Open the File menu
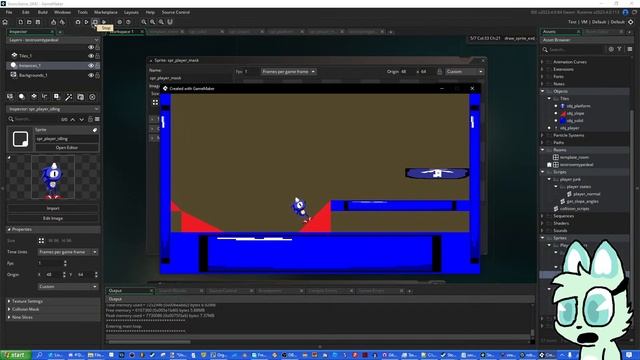The image size is (640, 360). point(9,12)
